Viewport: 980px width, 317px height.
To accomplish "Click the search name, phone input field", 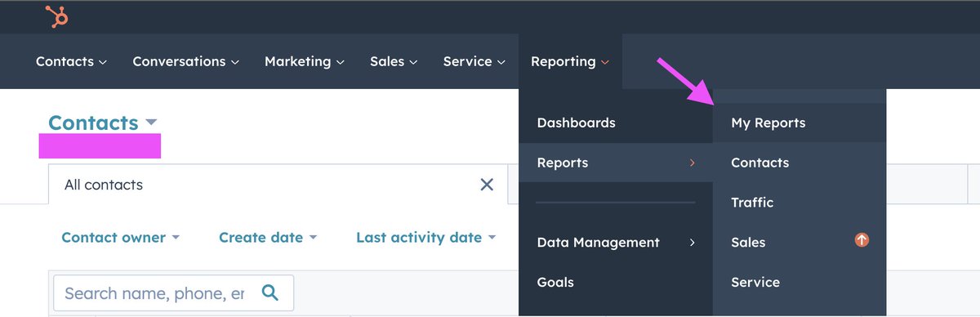I will tap(173, 293).
